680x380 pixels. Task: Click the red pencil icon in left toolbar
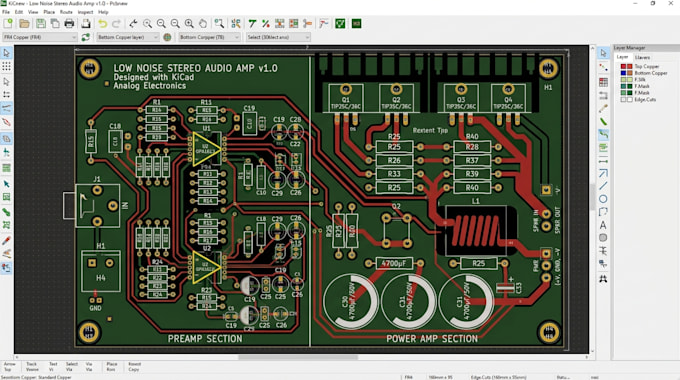tap(7, 241)
